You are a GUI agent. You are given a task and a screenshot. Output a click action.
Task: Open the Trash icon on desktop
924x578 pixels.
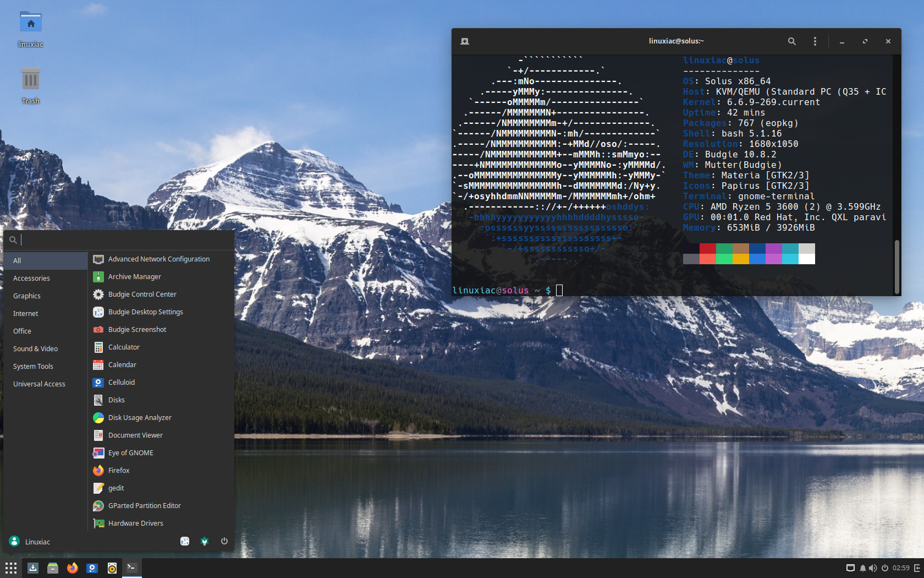pyautogui.click(x=31, y=85)
